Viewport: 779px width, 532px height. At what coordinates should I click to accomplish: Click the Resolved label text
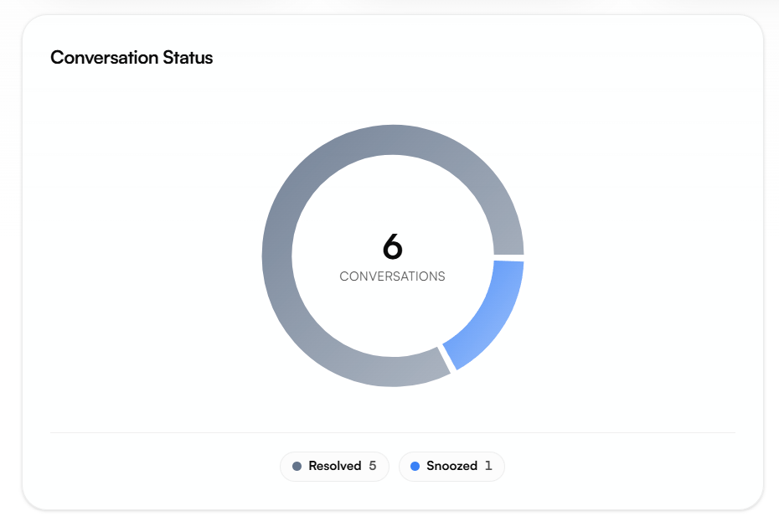(335, 466)
